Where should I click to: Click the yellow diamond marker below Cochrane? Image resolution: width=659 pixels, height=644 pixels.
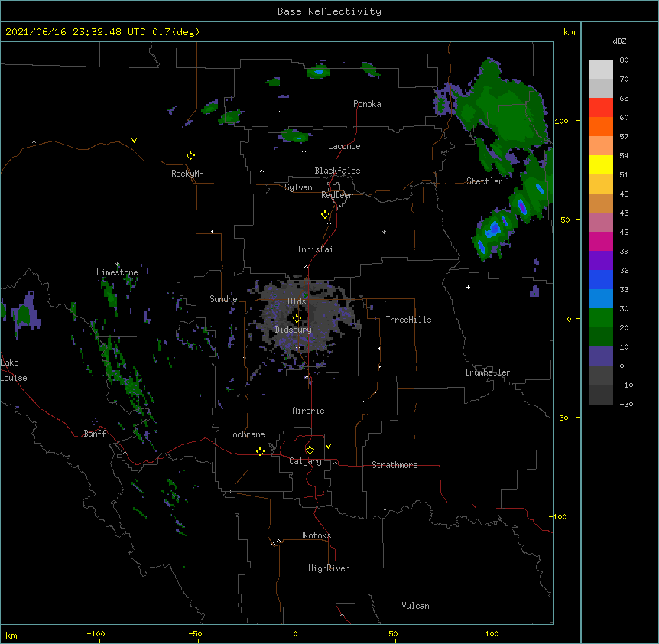[260, 451]
